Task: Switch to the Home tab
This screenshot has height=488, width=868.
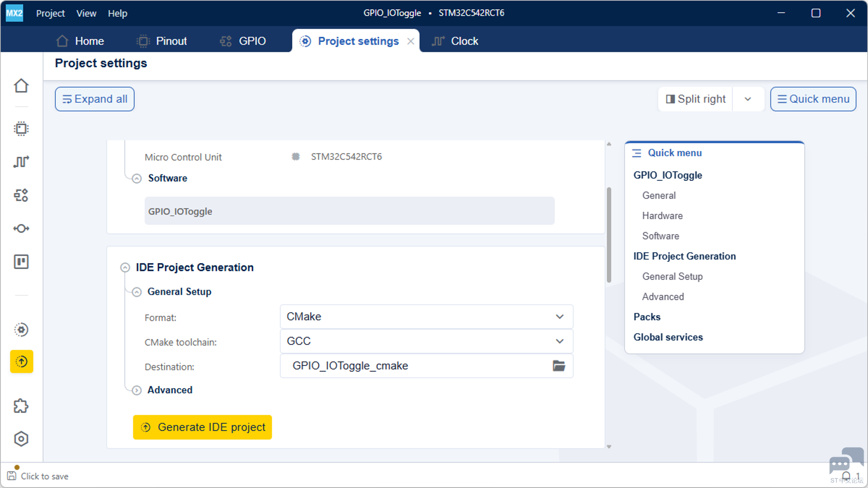Action: coord(80,41)
